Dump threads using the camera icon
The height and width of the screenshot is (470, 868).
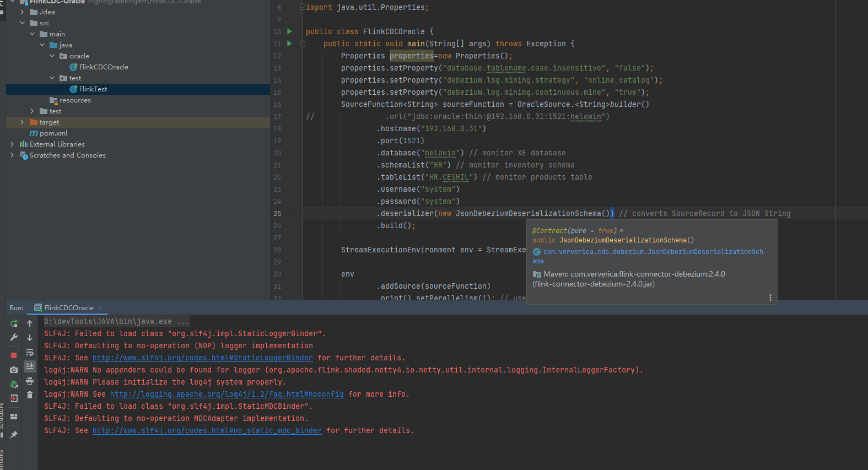[x=14, y=370]
